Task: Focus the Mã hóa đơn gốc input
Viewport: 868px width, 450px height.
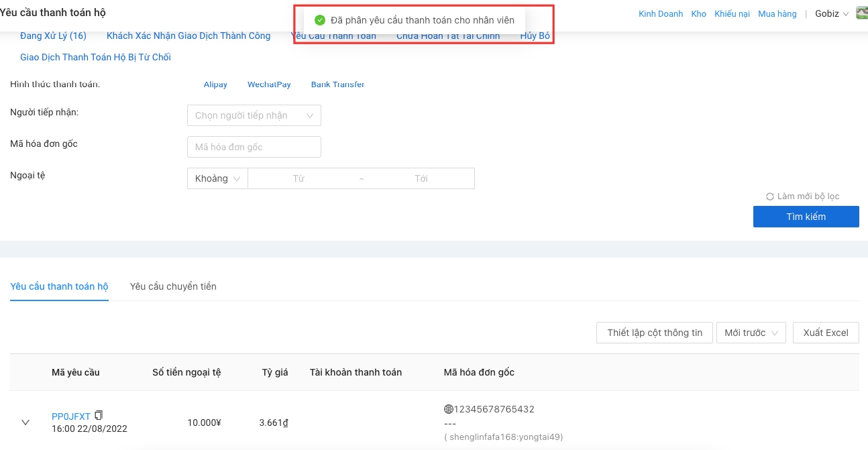Action: 254,147
